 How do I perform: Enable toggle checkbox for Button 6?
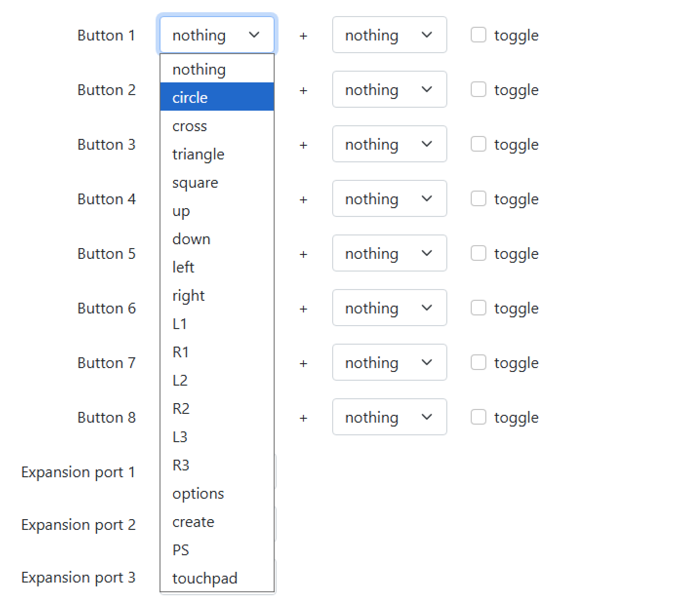pos(479,308)
